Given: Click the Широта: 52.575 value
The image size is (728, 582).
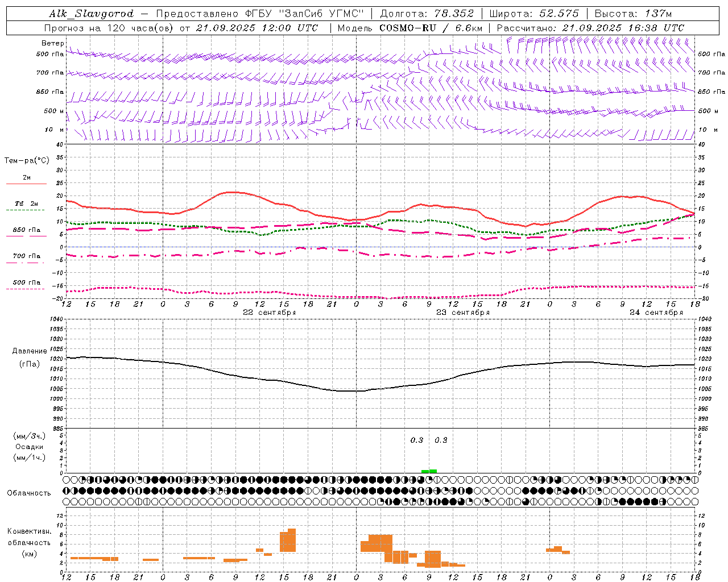Looking at the screenshot, I should pyautogui.click(x=534, y=14).
